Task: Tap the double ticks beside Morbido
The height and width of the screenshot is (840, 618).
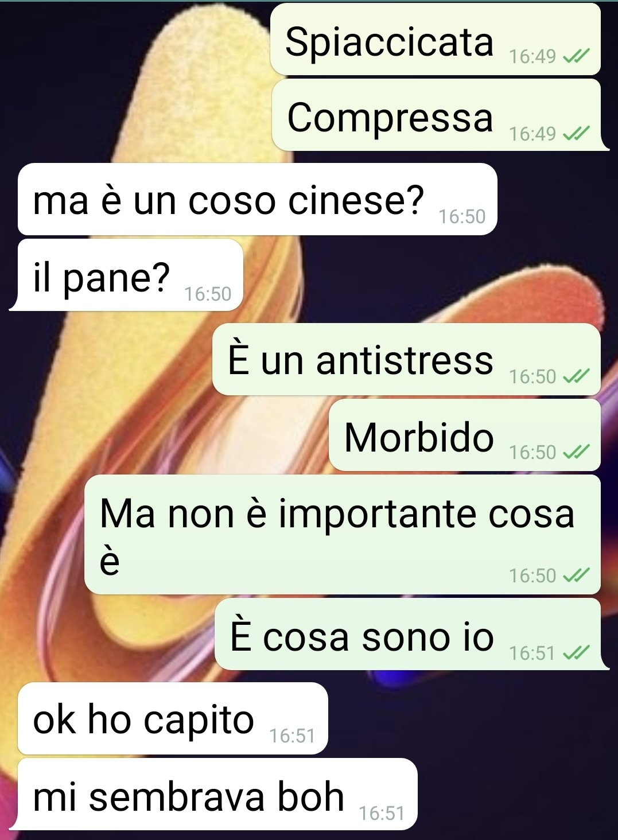Action: point(576,452)
